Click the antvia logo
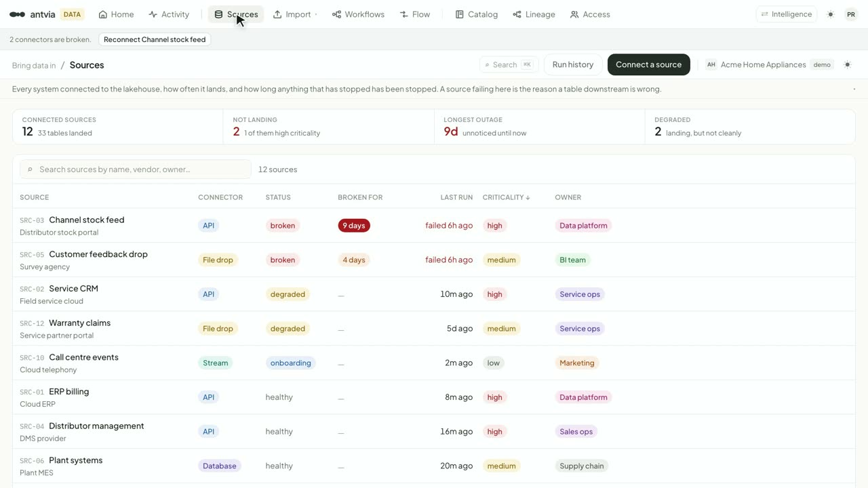Image resolution: width=868 pixels, height=488 pixels. pos(33,14)
